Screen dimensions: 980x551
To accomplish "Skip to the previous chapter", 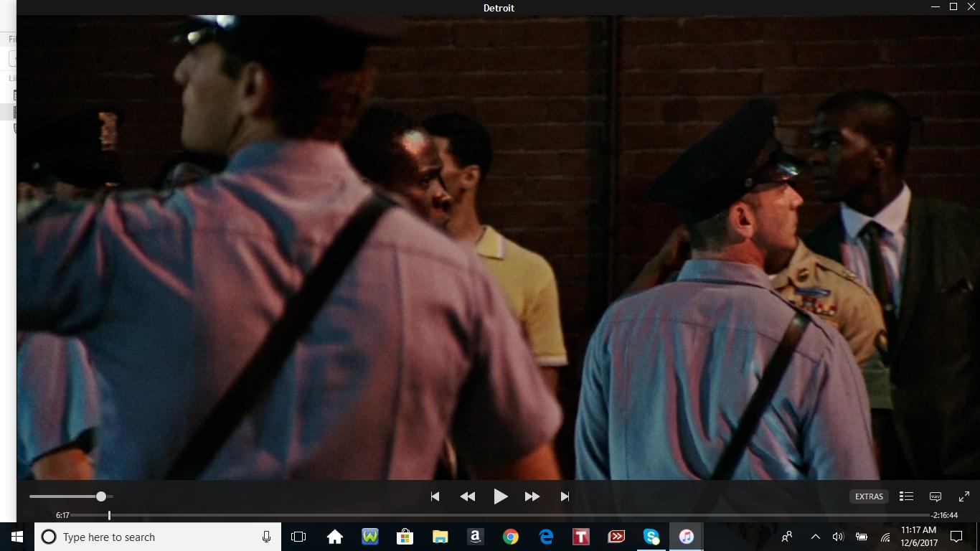I will pyautogui.click(x=435, y=496).
